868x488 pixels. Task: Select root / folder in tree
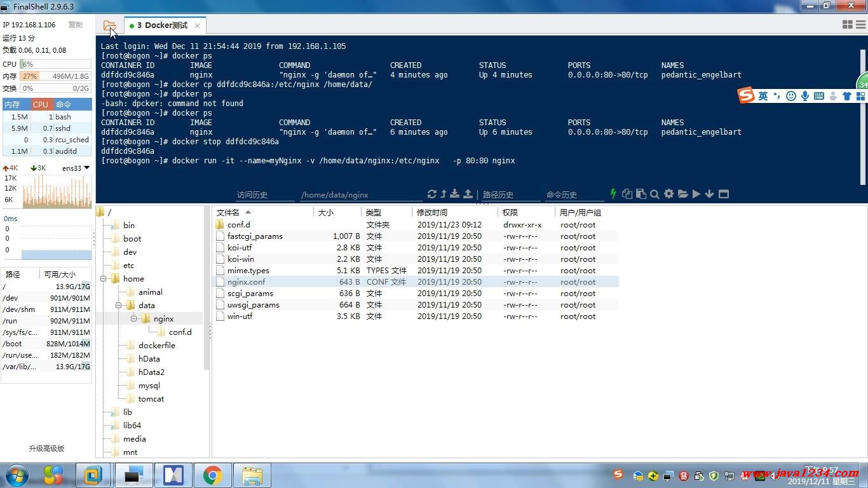click(x=104, y=212)
